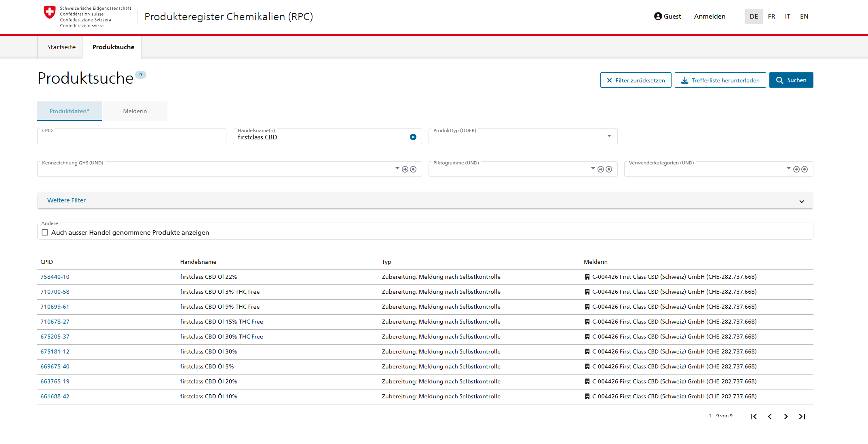Click company building icon in row 710699-61
This screenshot has height=444, width=868.
pos(587,307)
